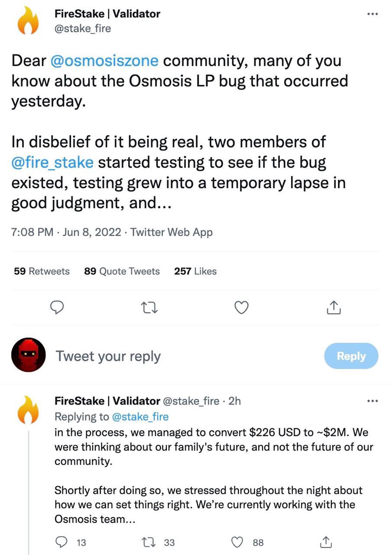The height and width of the screenshot is (555, 392).
Task: View the 59 Retweets list
Action: [42, 271]
